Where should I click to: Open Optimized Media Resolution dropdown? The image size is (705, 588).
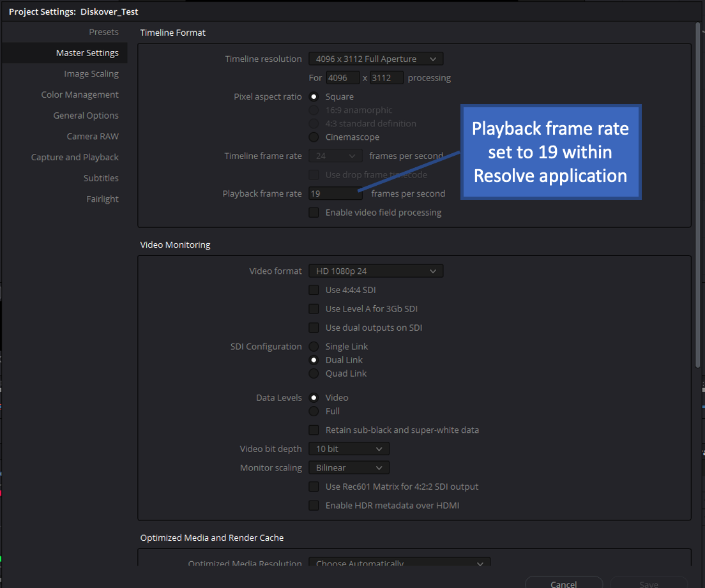click(399, 562)
